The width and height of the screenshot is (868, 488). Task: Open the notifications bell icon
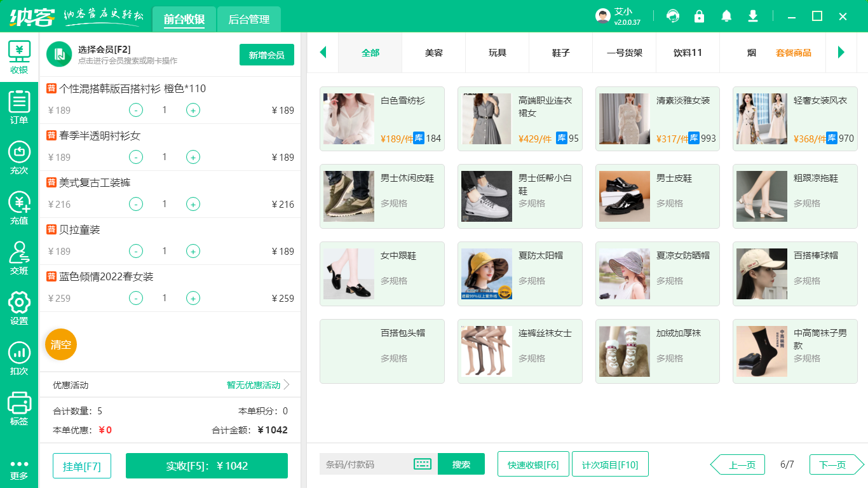click(726, 16)
